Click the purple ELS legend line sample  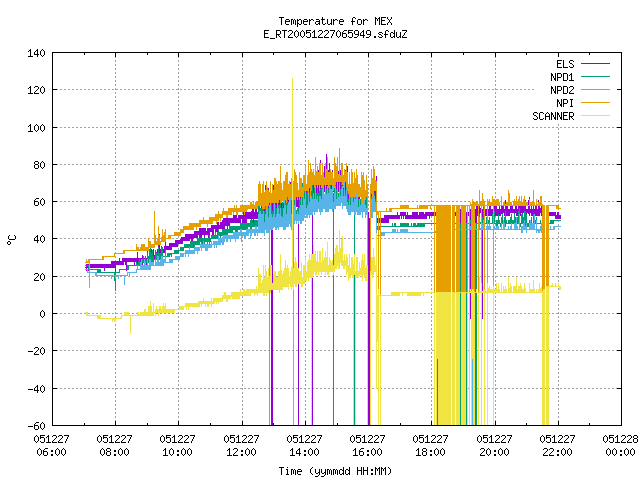[x=596, y=64]
